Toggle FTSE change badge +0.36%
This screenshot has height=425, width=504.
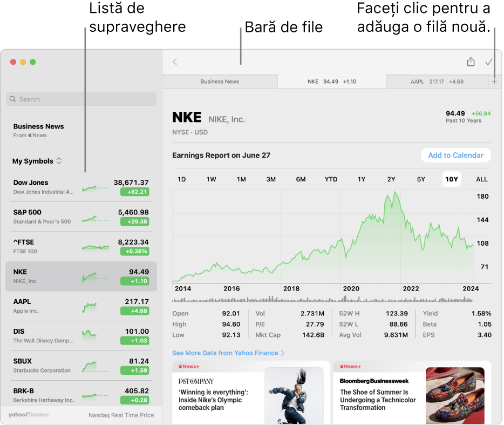click(135, 251)
